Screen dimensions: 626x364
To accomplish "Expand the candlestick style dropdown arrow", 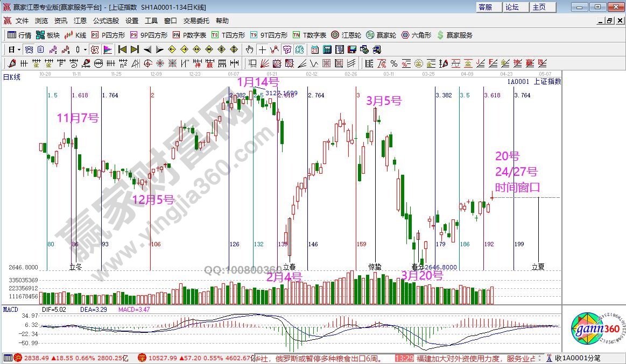I will (85, 49).
